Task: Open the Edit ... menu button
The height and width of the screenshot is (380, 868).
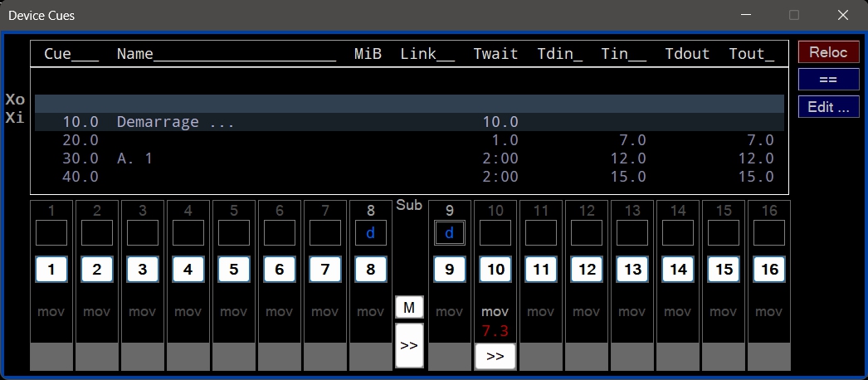Action: 828,107
